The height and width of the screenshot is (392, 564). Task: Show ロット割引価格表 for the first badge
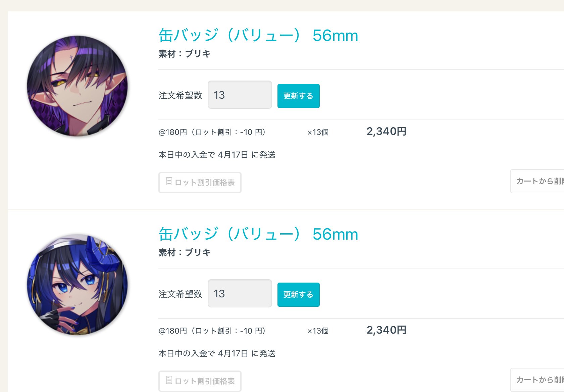click(x=200, y=183)
